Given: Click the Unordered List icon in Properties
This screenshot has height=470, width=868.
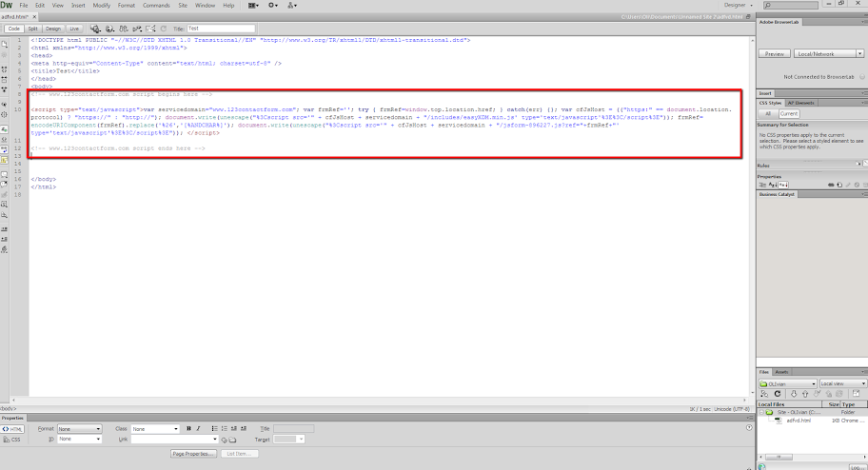Looking at the screenshot, I should pyautogui.click(x=215, y=429).
